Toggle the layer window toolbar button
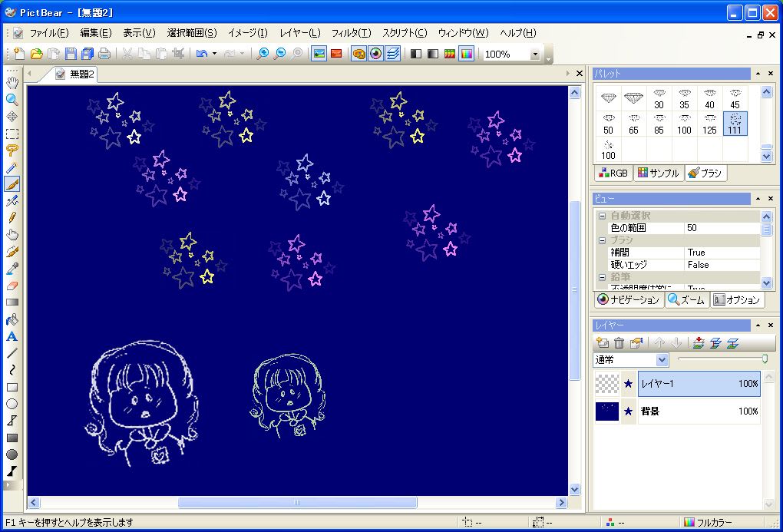 click(x=393, y=54)
